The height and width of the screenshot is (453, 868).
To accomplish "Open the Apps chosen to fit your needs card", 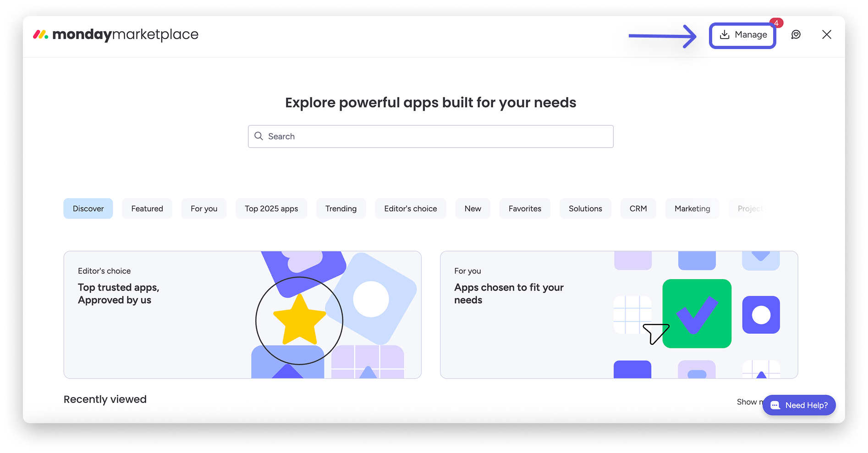I will point(619,315).
